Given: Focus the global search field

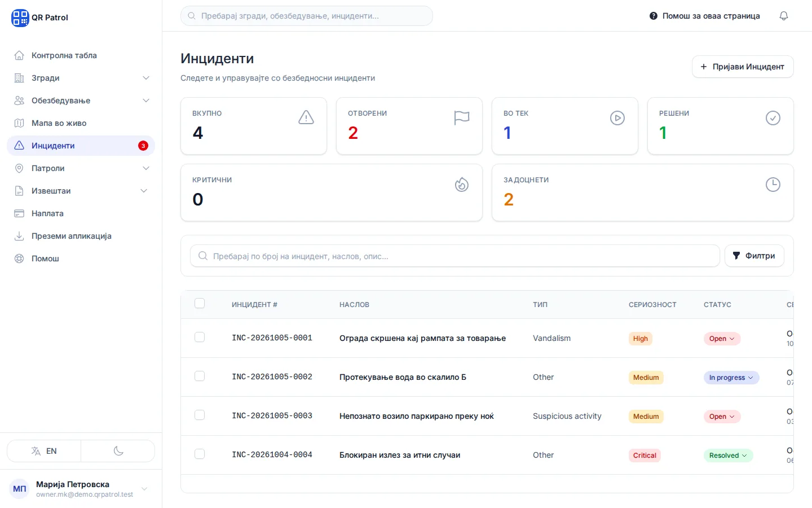Looking at the screenshot, I should click(x=307, y=16).
